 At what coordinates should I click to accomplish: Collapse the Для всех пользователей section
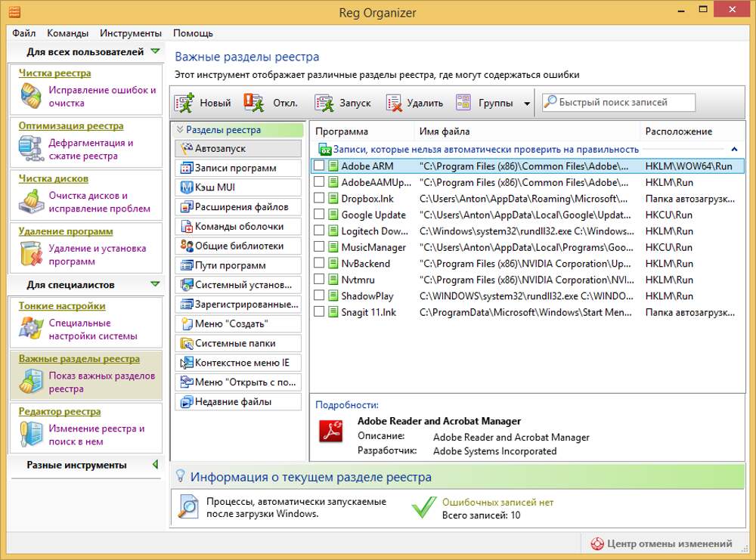[x=155, y=52]
